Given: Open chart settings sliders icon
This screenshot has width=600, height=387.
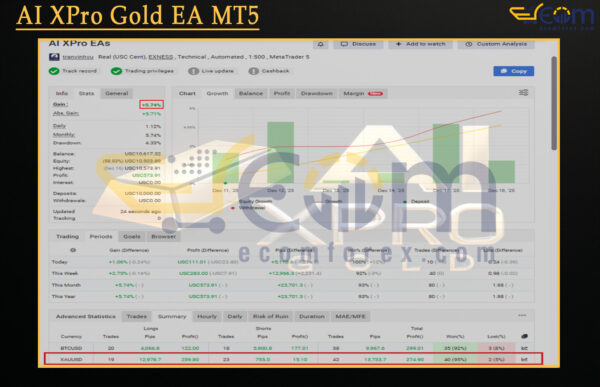Looking at the screenshot, I should click(x=523, y=93).
